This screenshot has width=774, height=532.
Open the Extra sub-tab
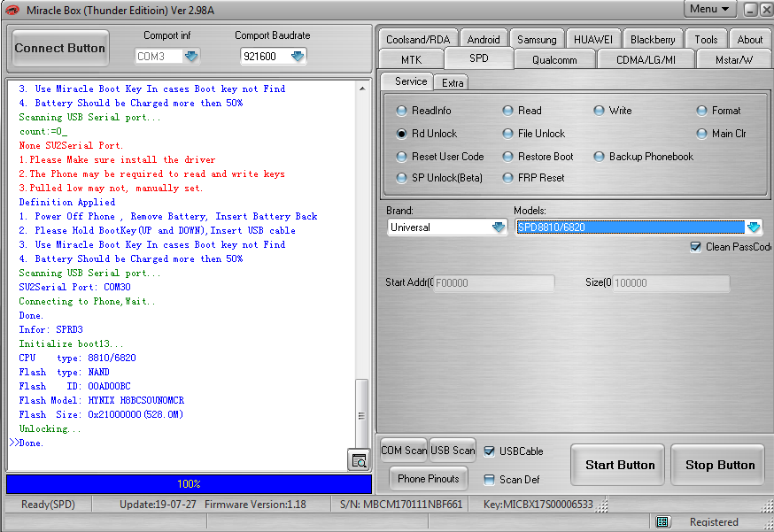pos(453,83)
